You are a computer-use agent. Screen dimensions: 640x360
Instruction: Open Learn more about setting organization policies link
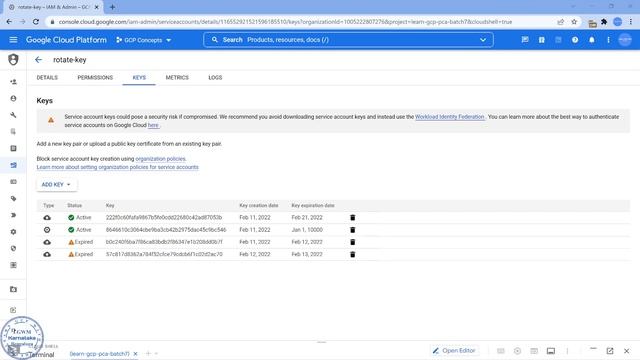(x=118, y=167)
